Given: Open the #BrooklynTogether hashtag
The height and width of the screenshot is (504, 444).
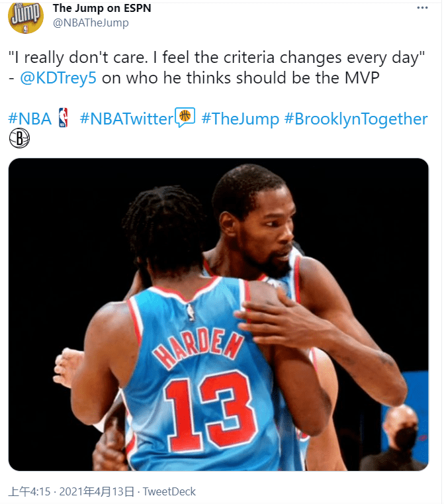Looking at the screenshot, I should point(356,119).
